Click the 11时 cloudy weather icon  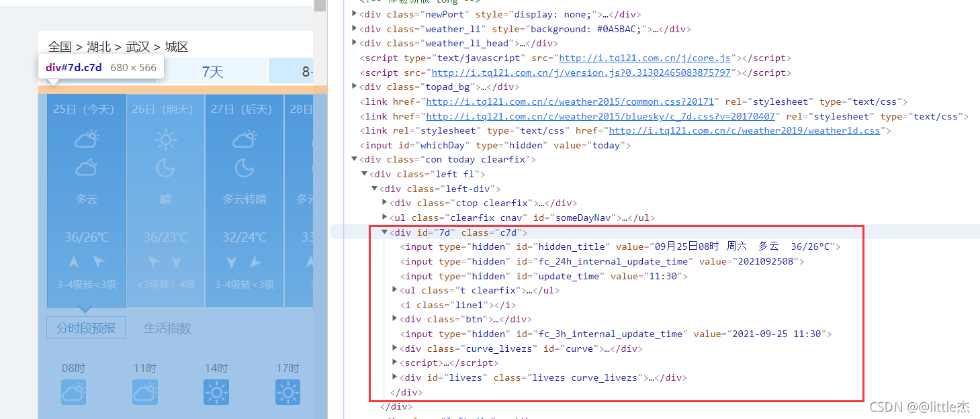[x=145, y=392]
